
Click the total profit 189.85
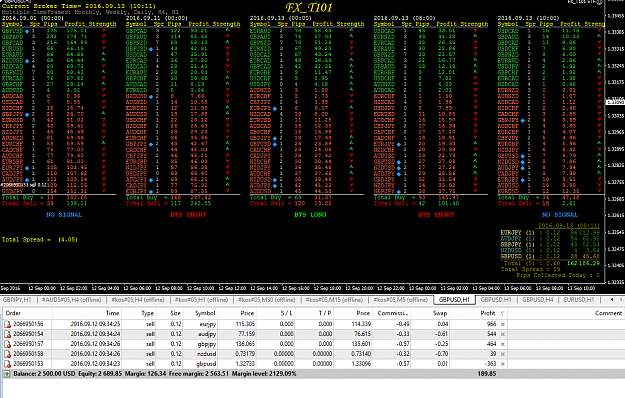point(487,374)
